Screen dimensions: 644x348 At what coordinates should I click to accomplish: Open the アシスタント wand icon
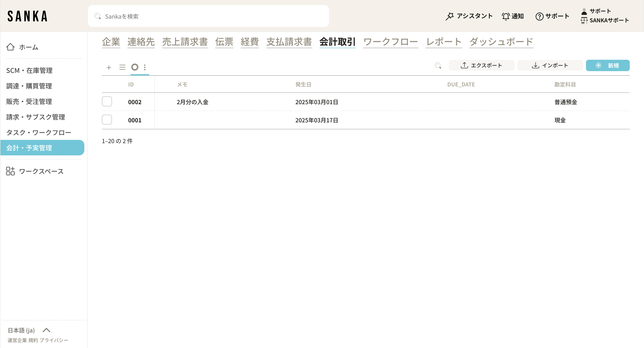coord(449,16)
